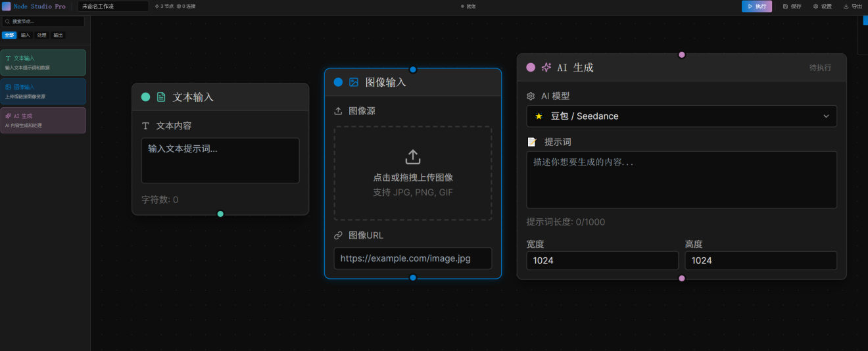The height and width of the screenshot is (351, 868).
Task: Click the image icon on sidebar 图像输入 card
Action: tap(8, 87)
